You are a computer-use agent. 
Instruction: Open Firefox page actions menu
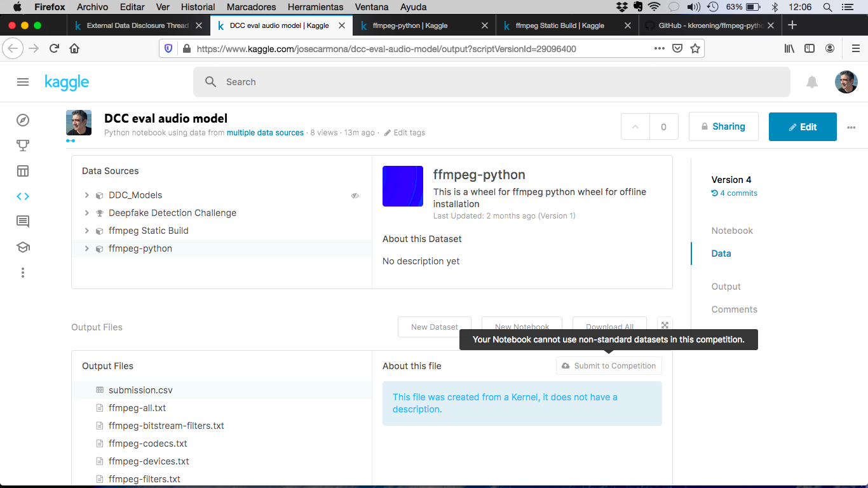point(660,48)
